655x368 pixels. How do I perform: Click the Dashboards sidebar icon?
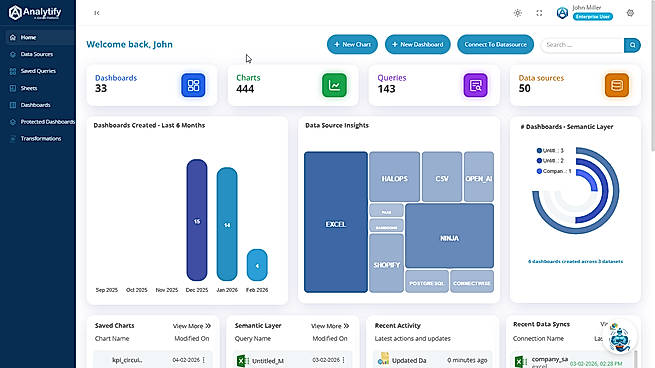tap(13, 105)
